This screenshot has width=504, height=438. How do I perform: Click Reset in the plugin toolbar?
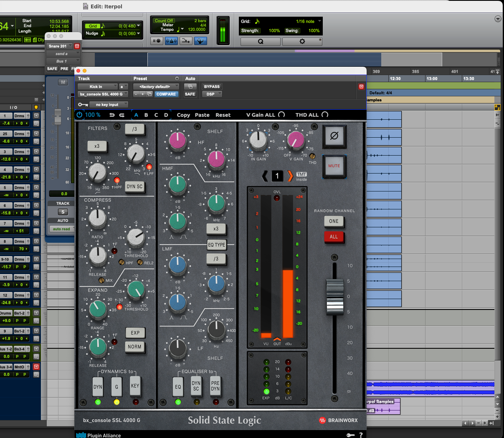223,115
